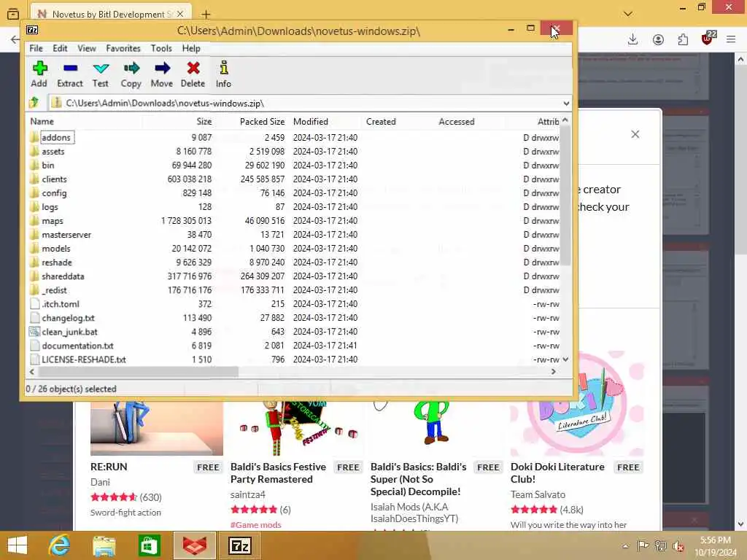The image size is (747, 560).
Task: Go up one folder level arrow
Action: (x=34, y=102)
